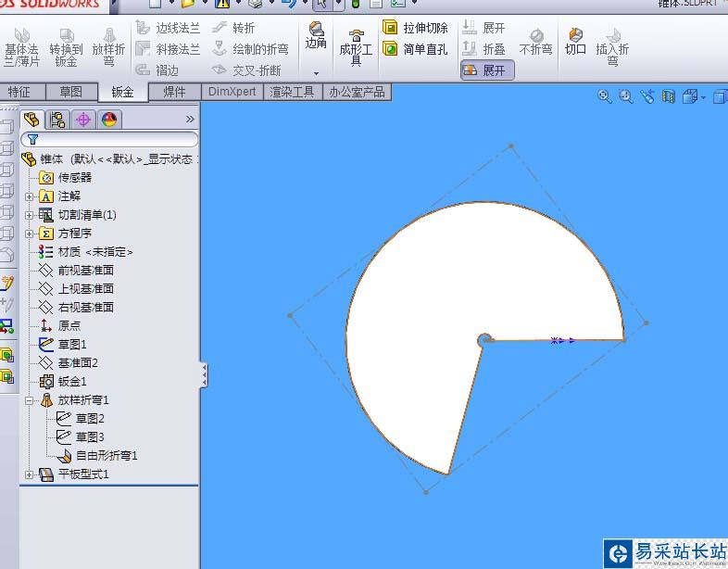Screen dimensions: 728x569
Task: Select Origin (原点) in tree
Action: click(60, 325)
